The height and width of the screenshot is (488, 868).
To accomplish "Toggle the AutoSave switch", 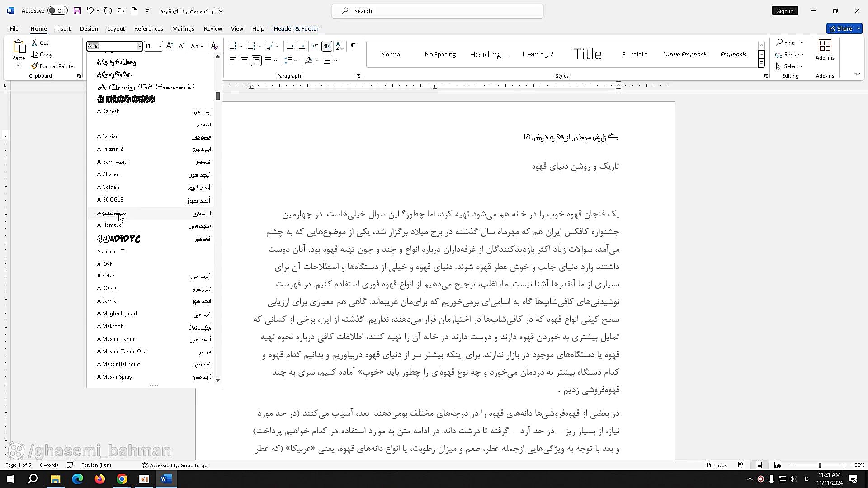I will point(57,11).
